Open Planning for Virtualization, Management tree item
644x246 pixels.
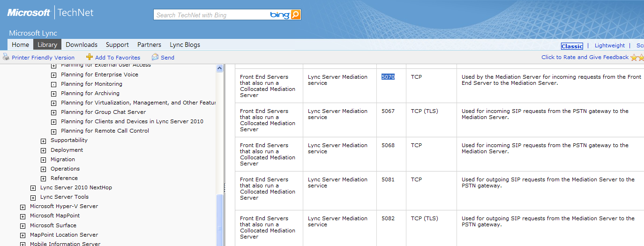pyautogui.click(x=138, y=103)
